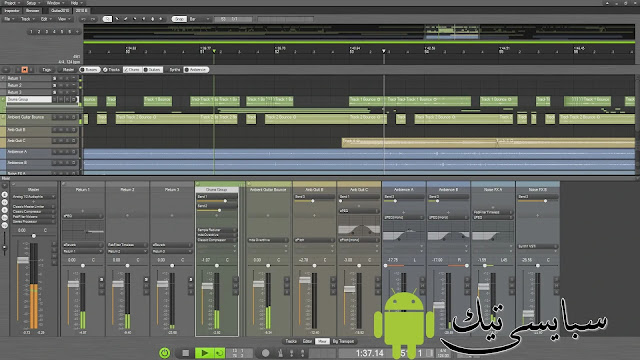Open zPEQ effect dropdown on Return 1 strip
The image size is (640, 360).
[82, 216]
